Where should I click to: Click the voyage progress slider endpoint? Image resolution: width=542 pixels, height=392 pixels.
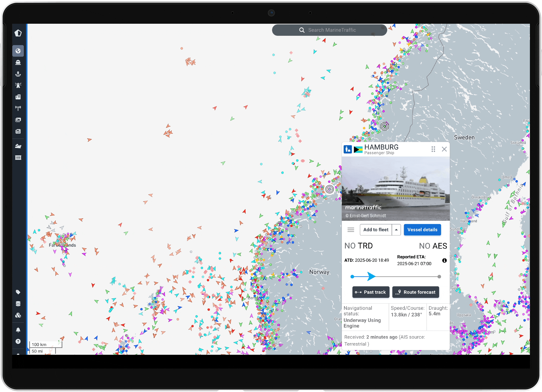[439, 276]
